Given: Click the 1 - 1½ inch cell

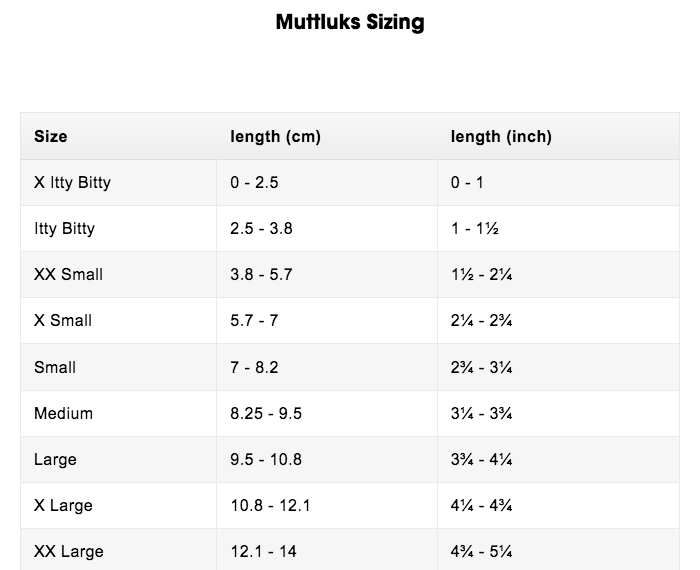Looking at the screenshot, I should [x=475, y=228].
